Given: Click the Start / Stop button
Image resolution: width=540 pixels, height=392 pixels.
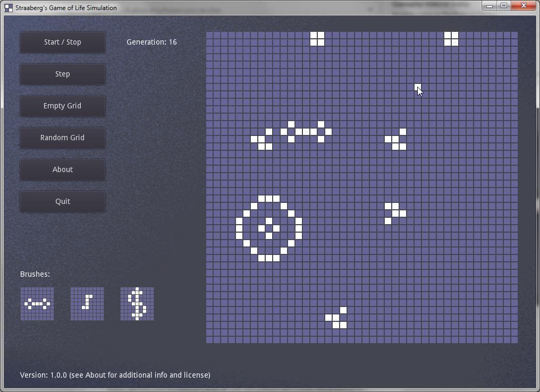Looking at the screenshot, I should 63,42.
